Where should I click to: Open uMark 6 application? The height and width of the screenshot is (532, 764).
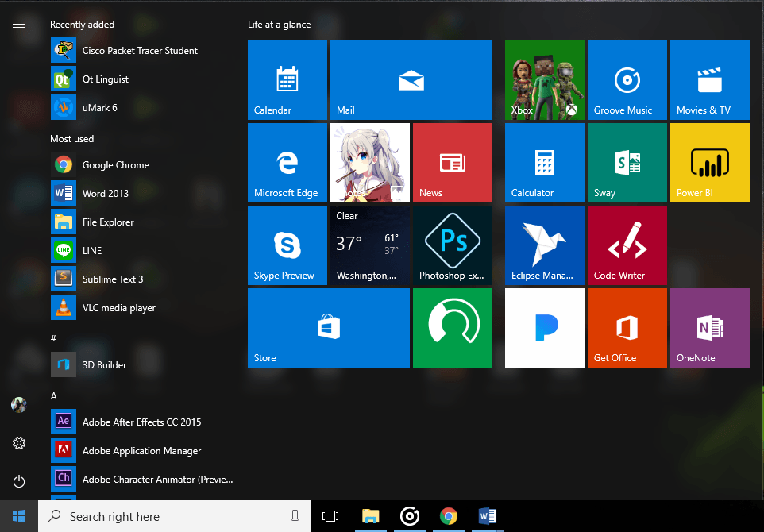pos(141,108)
